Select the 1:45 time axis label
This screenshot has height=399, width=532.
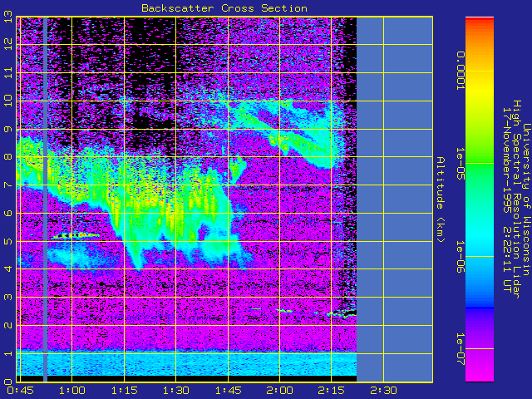(228, 391)
